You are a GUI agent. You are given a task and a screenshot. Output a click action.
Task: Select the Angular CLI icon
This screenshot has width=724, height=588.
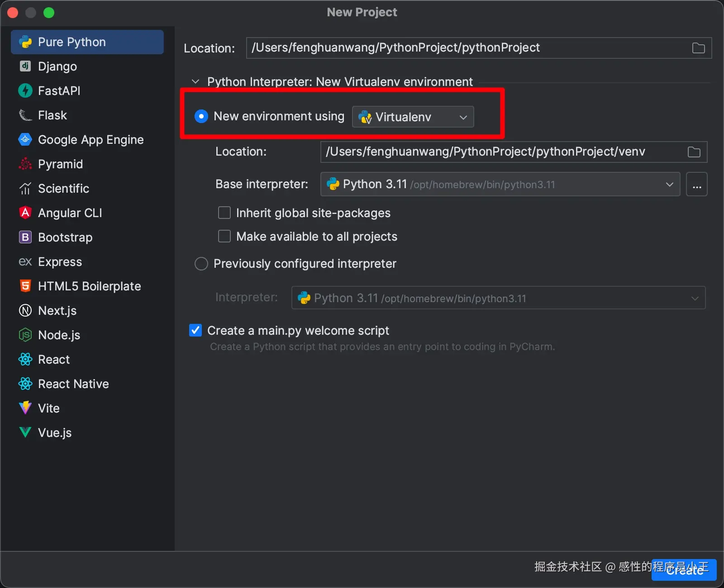pyautogui.click(x=25, y=213)
